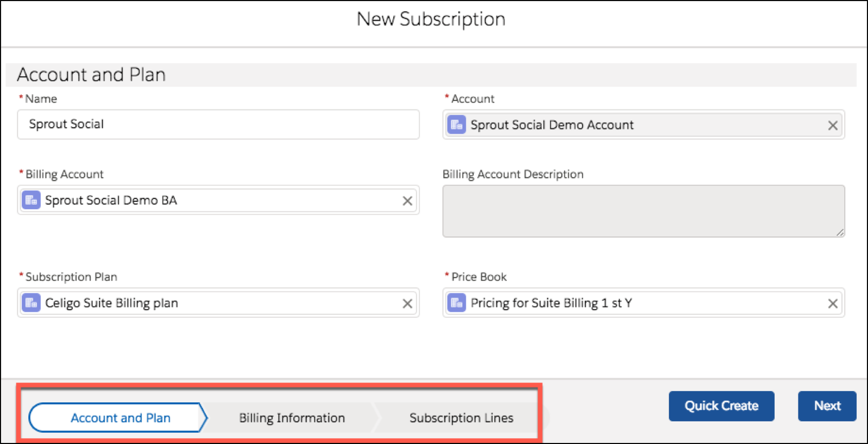Click the Sprout Social Demo Account record icon
Viewport: 868px width, 444px height.
(x=456, y=125)
